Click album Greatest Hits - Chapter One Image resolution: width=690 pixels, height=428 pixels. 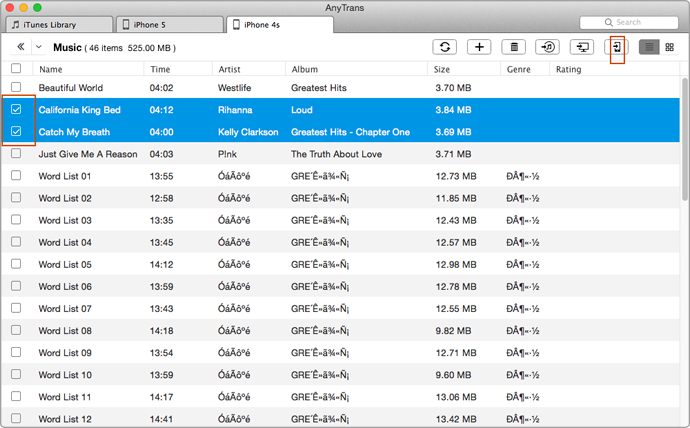pos(350,132)
